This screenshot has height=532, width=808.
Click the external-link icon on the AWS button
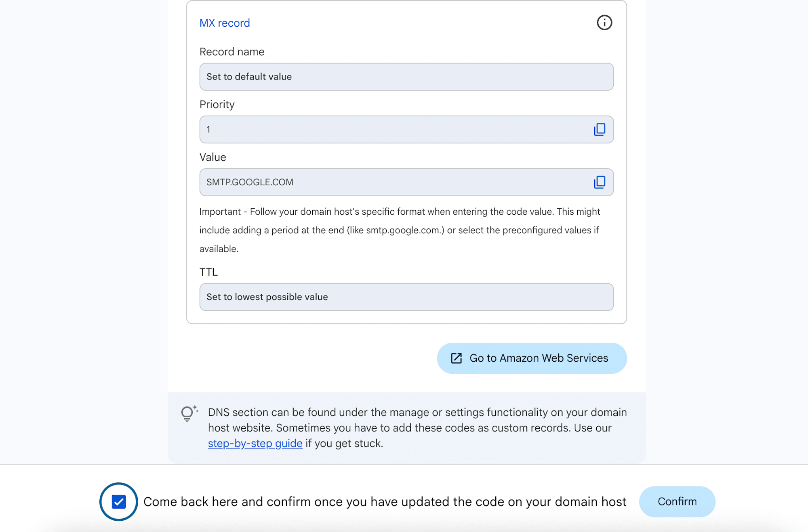tap(456, 358)
